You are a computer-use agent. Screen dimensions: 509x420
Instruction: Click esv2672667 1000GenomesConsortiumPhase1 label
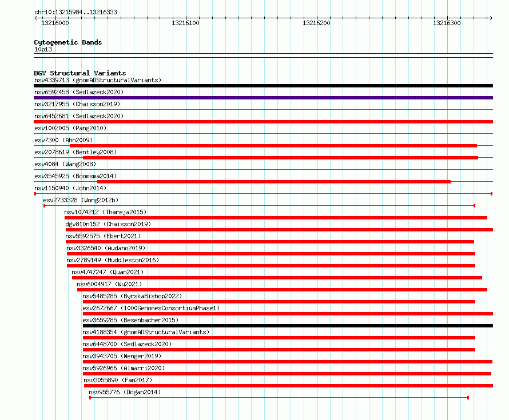point(151,308)
